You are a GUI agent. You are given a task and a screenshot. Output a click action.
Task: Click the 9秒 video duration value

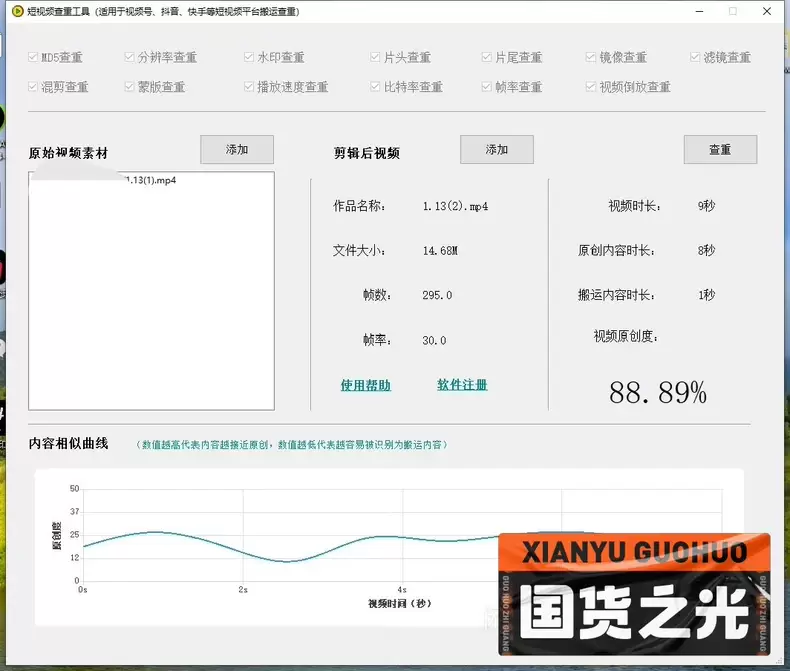point(706,206)
